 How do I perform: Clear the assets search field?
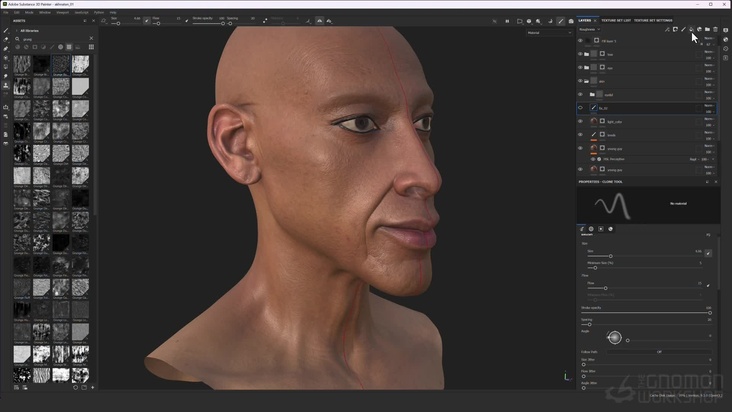point(91,38)
